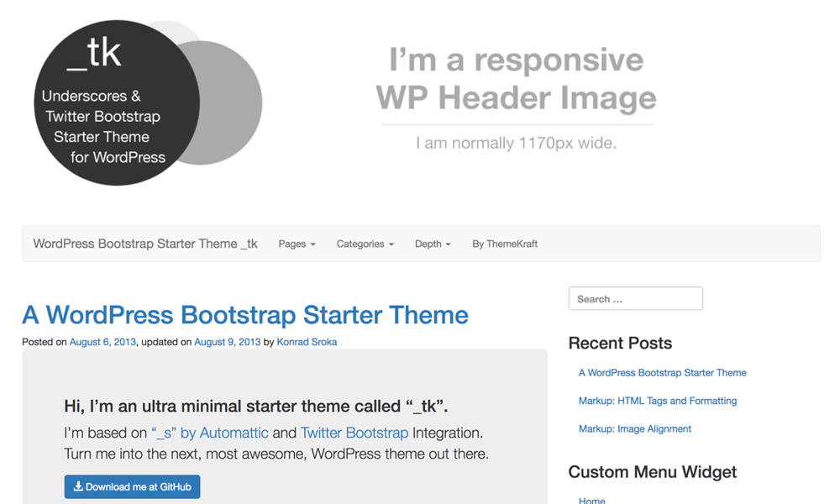Screen dimensions: 840x504
Task: Open the Pages dropdown menu
Action: pyautogui.click(x=297, y=244)
